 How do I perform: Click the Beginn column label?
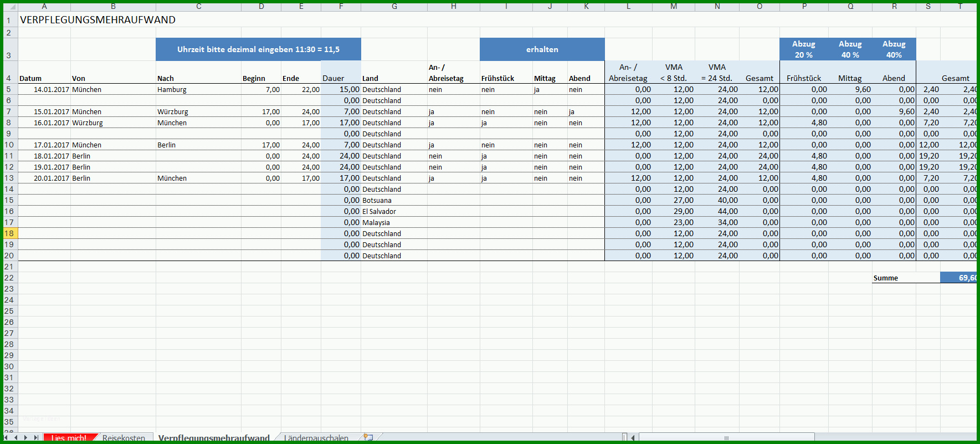[x=254, y=78]
